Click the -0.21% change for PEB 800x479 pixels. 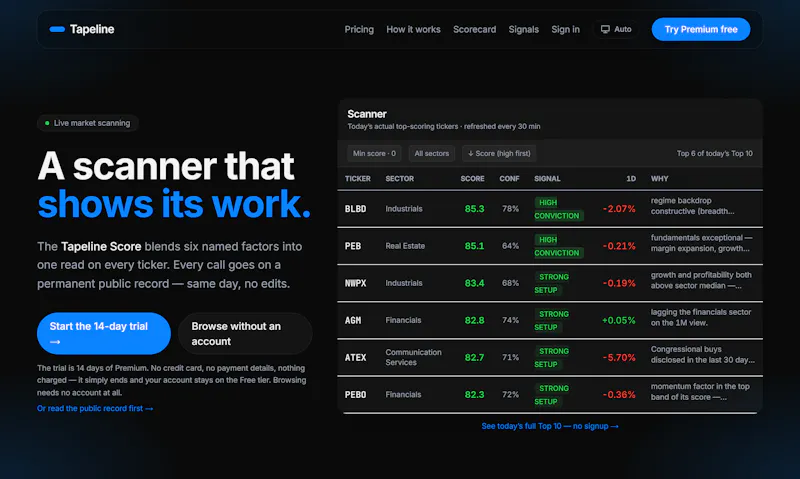pos(619,246)
